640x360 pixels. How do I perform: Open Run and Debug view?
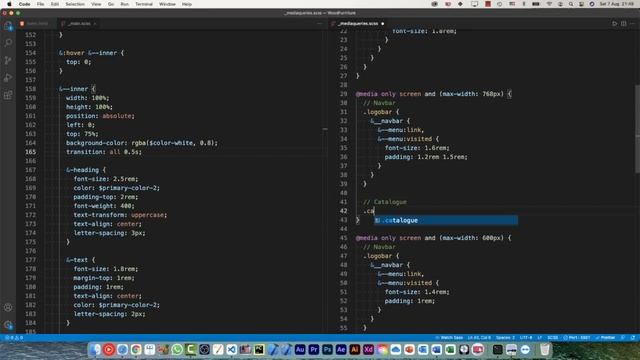(x=8, y=78)
